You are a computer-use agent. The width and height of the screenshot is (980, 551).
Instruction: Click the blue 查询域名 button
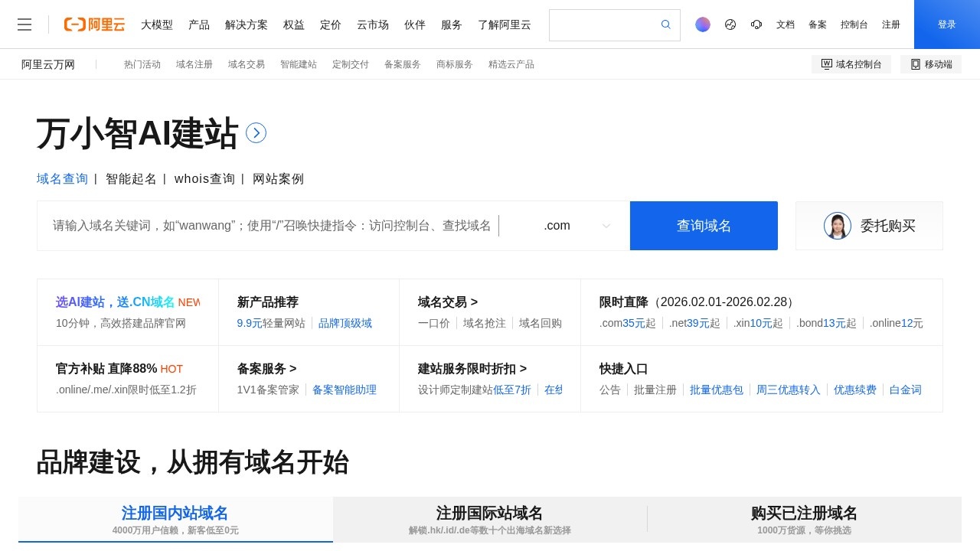(x=704, y=226)
